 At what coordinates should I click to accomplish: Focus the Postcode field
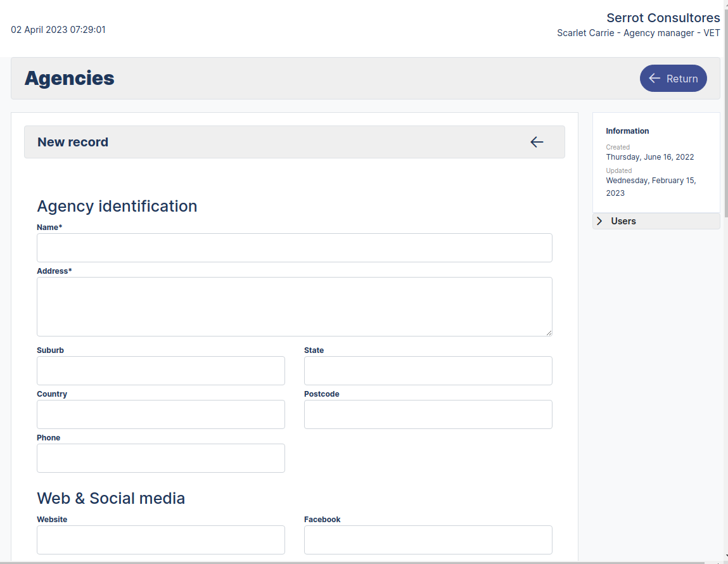[428, 414]
